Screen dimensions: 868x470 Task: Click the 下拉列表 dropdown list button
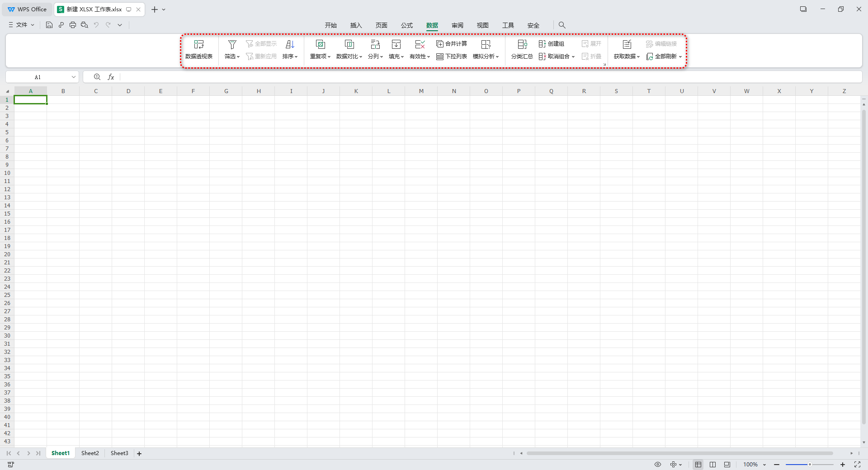coord(452,56)
